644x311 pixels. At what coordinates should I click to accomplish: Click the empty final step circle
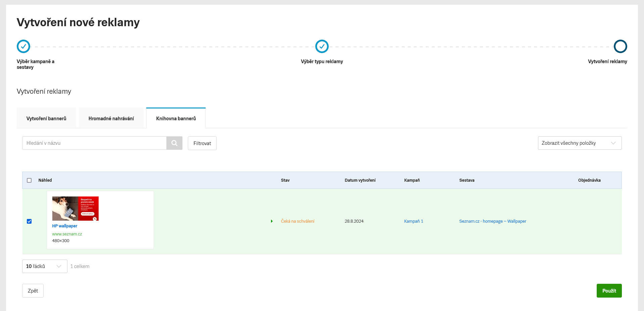620,46
